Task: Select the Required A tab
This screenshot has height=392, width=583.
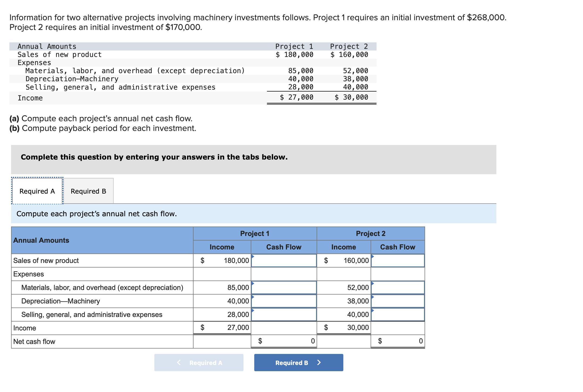Action: pyautogui.click(x=37, y=191)
